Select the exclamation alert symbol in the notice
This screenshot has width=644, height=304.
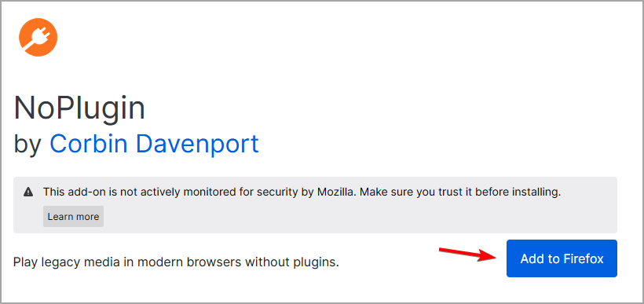pos(28,192)
